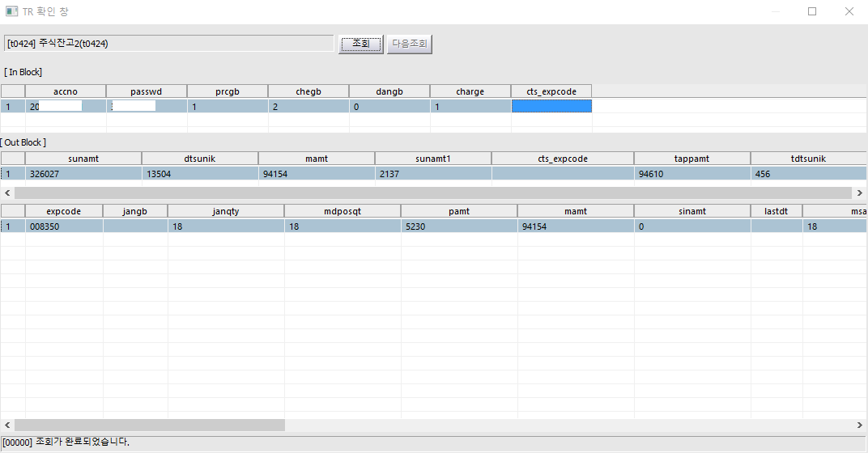The height and width of the screenshot is (453, 868).
Task: Select the sunamt1 value 2137
Action: [433, 174]
